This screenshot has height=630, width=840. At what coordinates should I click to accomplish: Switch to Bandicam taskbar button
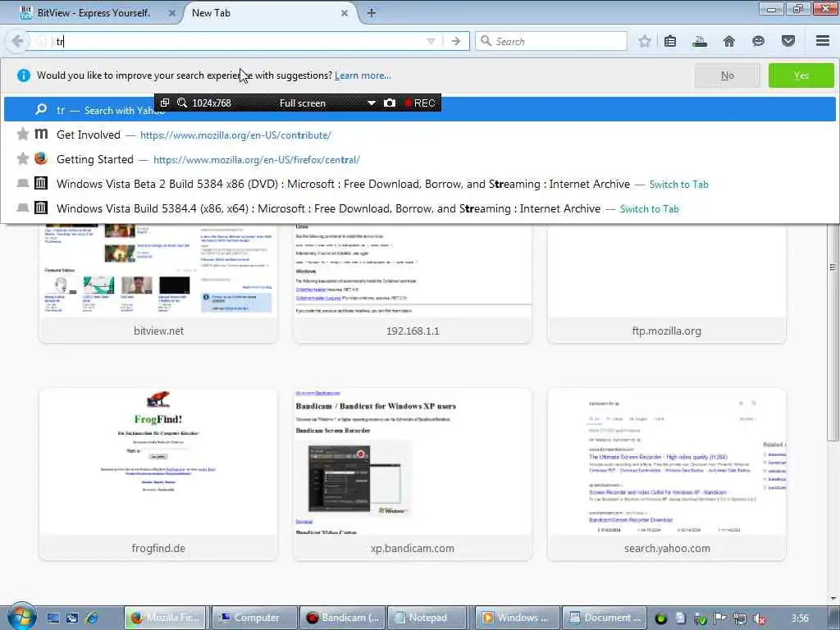(x=342, y=618)
